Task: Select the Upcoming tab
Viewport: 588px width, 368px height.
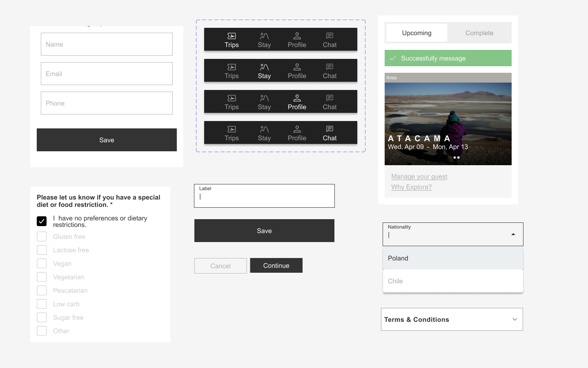Action: (x=416, y=33)
